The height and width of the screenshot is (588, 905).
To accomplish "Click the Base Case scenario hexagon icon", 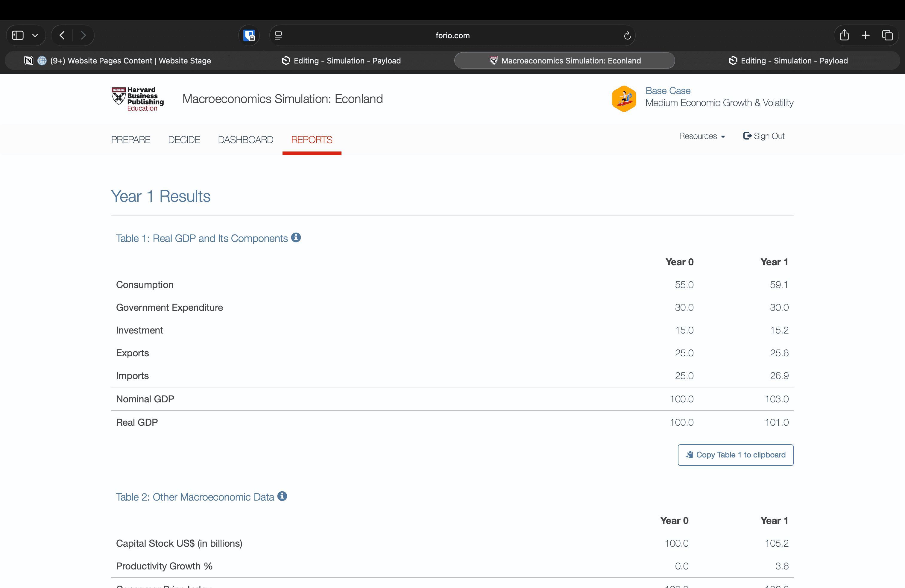I will tap(624, 98).
